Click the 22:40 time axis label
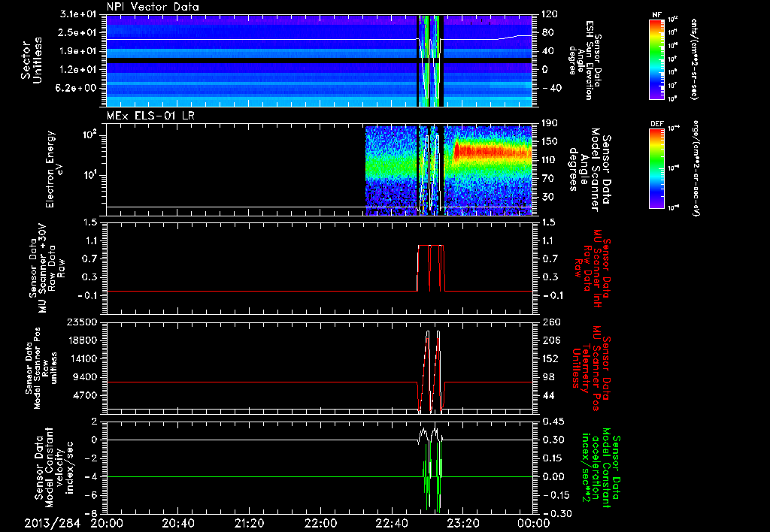Image resolution: width=770 pixels, height=532 pixels. point(391,522)
